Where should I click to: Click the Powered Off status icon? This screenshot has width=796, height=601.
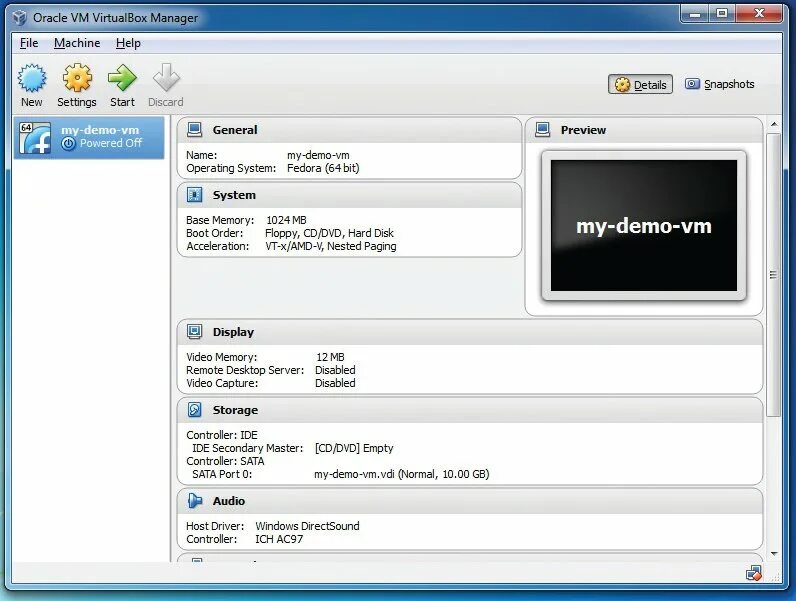pyautogui.click(x=68, y=144)
